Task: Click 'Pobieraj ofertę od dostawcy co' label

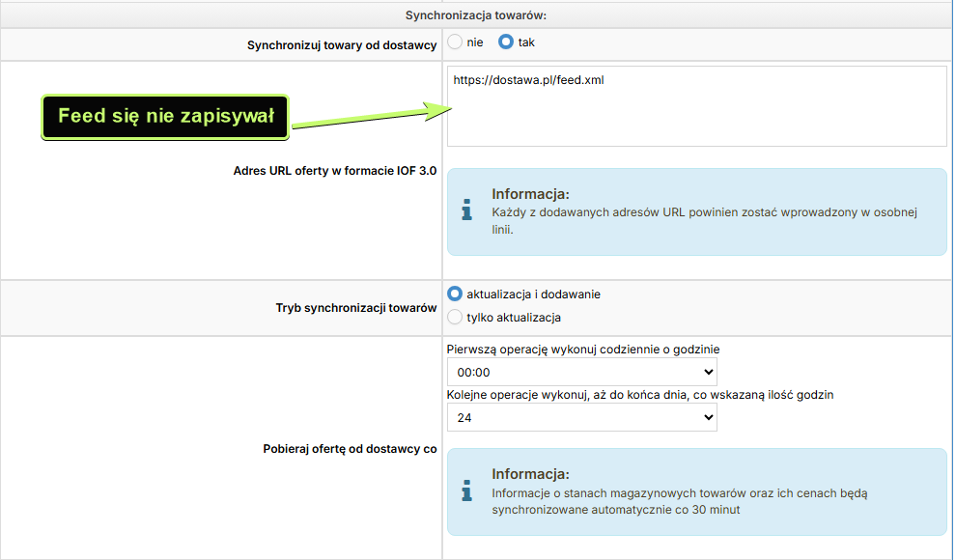Action: click(x=350, y=449)
